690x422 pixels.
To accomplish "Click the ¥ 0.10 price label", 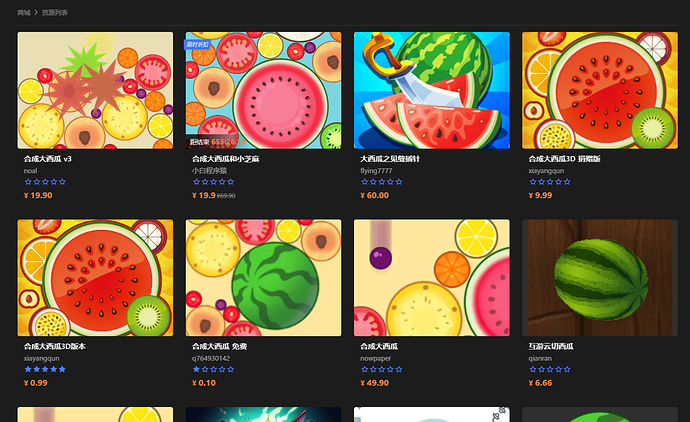I will [204, 383].
